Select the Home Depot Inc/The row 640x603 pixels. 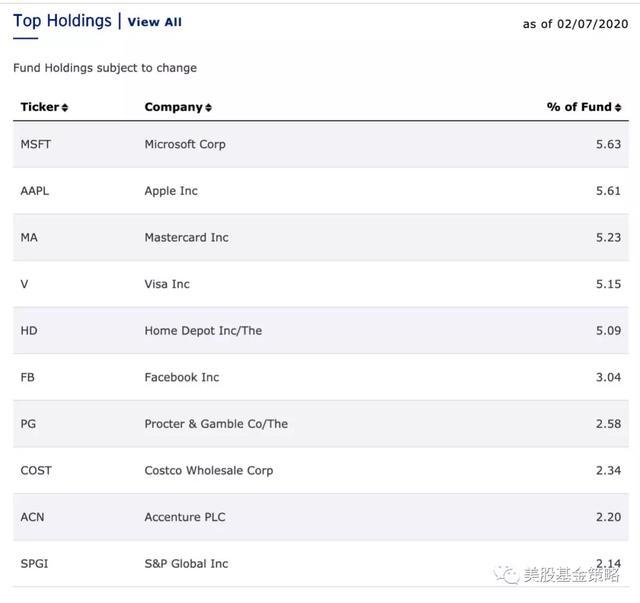(203, 331)
